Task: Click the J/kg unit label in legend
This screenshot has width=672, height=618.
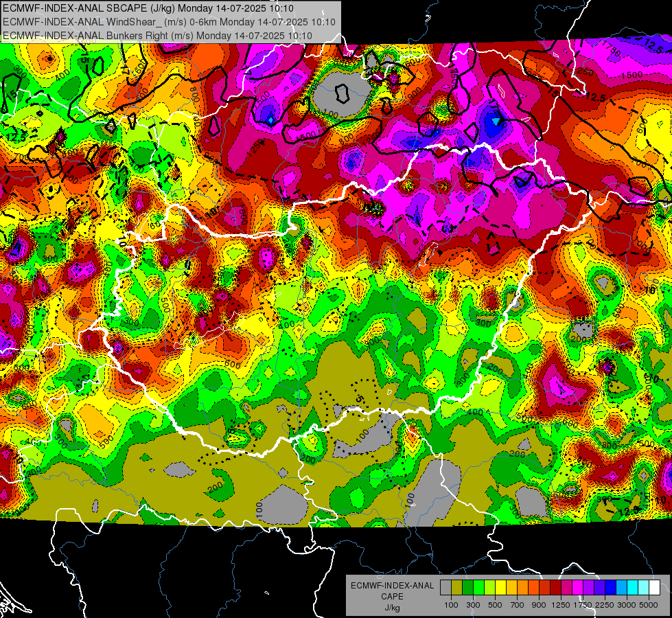Action: coord(392,608)
